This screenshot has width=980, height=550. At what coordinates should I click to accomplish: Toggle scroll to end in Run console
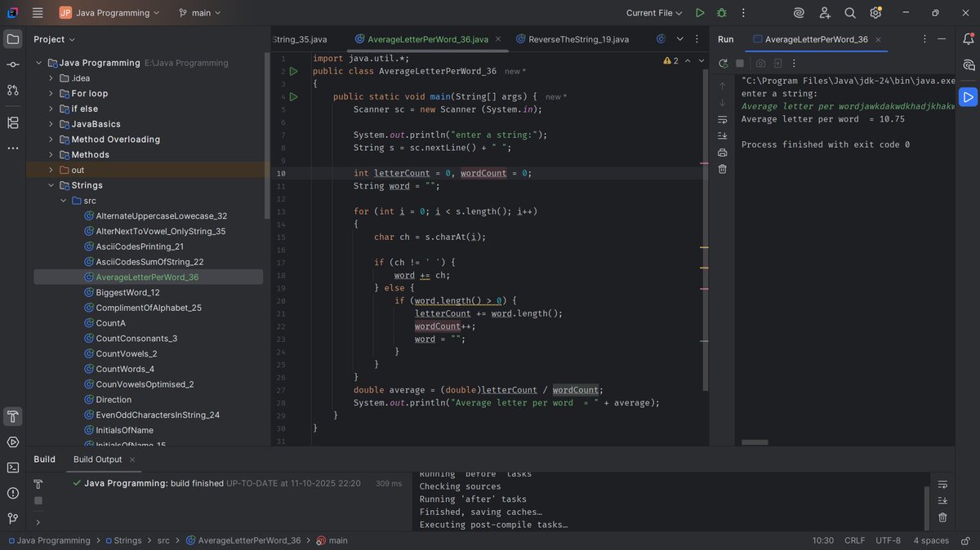(x=723, y=135)
